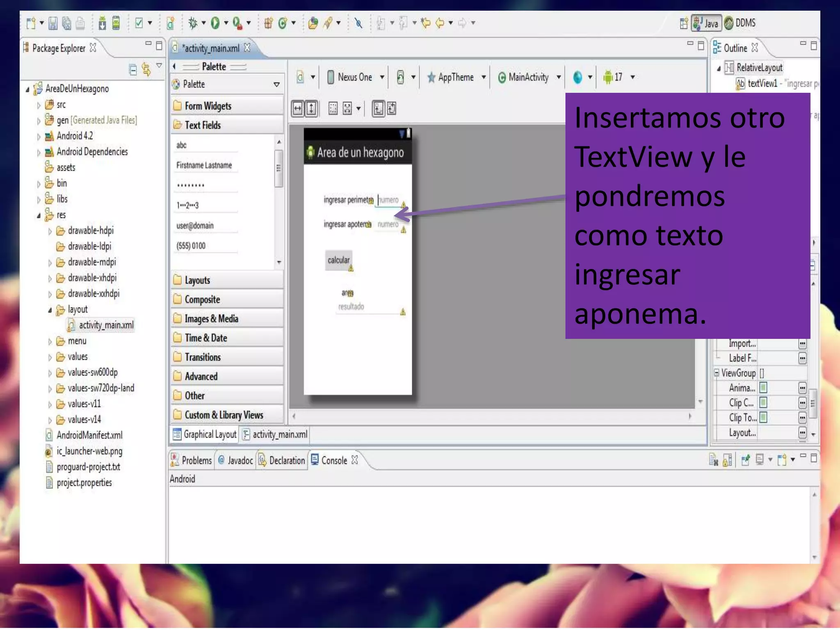Click the Run External Tools icon
This screenshot has width=840, height=630.
point(237,23)
